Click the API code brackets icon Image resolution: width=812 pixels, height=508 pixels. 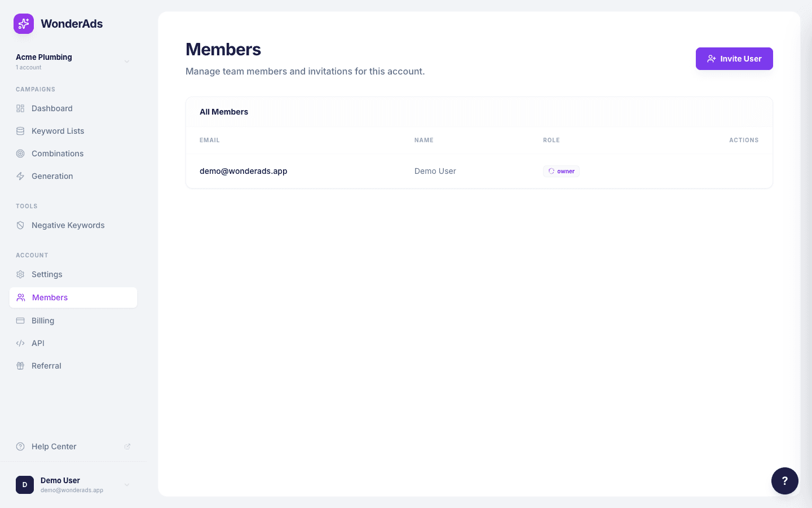[x=20, y=343]
